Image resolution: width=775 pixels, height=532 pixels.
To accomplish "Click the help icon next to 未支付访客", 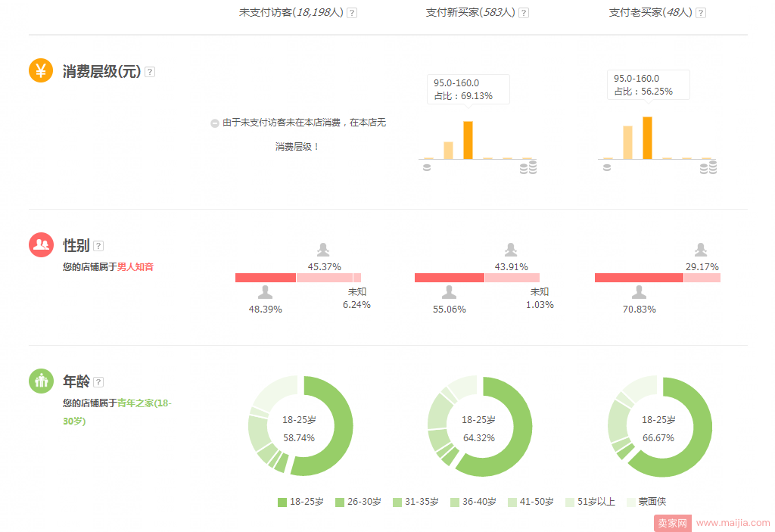I will point(352,13).
